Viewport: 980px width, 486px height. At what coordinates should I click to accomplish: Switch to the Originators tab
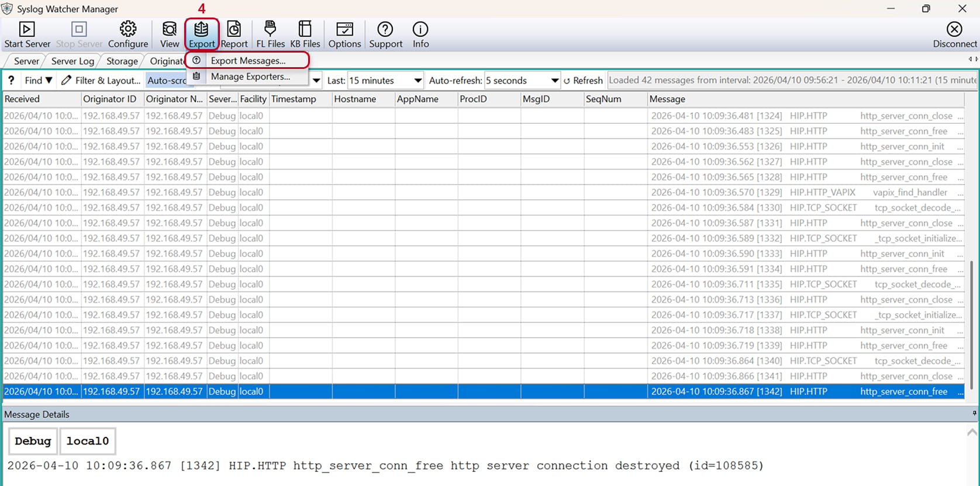pyautogui.click(x=167, y=61)
